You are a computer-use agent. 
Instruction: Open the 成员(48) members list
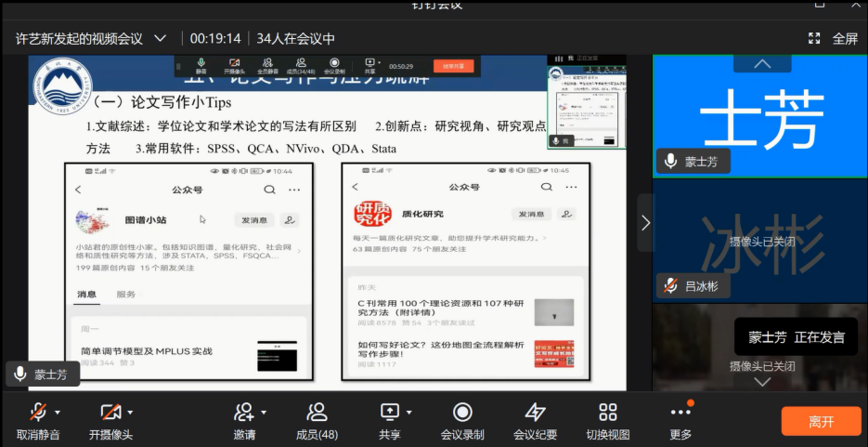click(317, 412)
